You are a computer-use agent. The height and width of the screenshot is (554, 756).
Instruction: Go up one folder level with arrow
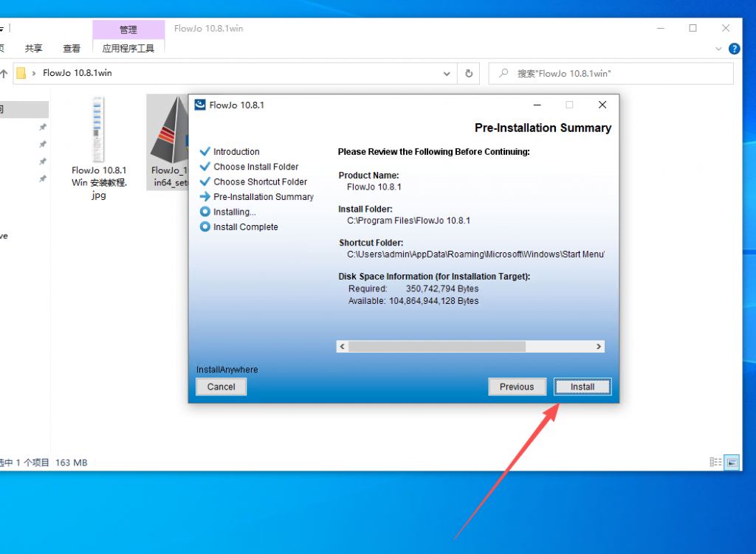(x=4, y=74)
